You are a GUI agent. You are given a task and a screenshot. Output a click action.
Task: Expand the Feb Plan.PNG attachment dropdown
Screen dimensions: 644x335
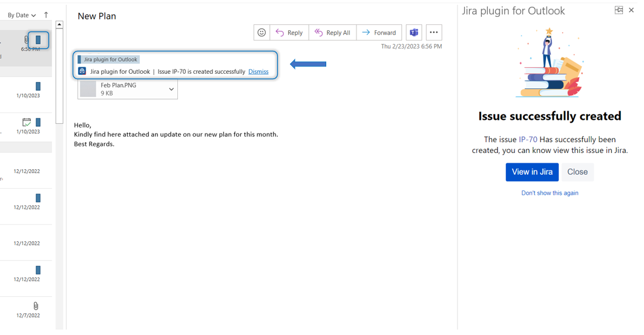tap(171, 89)
